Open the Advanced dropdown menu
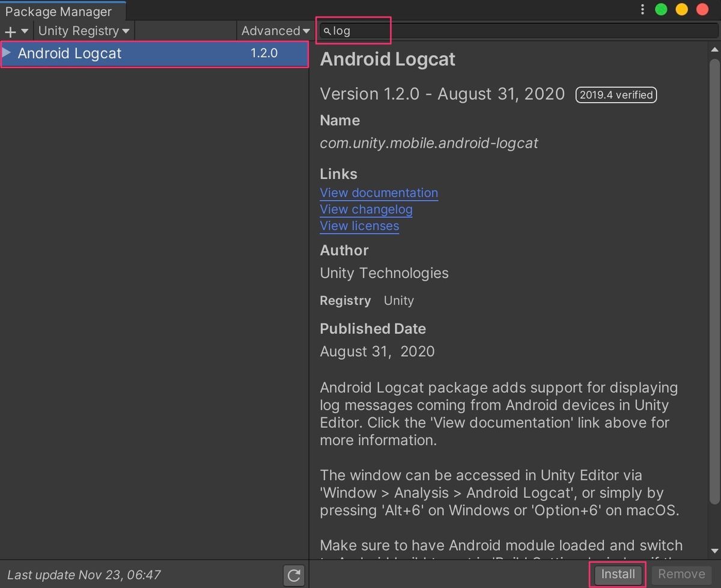This screenshot has width=721, height=588. point(275,31)
